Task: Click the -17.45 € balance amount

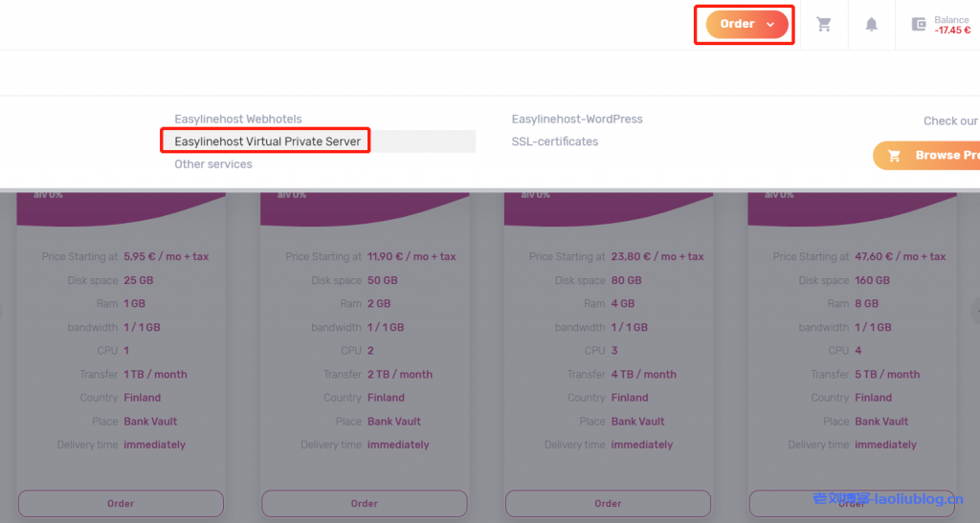Action: (x=952, y=31)
